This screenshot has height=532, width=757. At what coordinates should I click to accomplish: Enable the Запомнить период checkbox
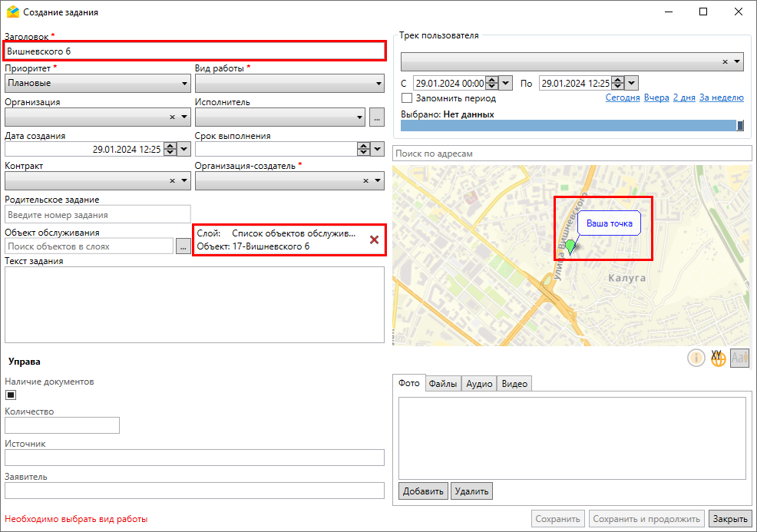coord(407,98)
